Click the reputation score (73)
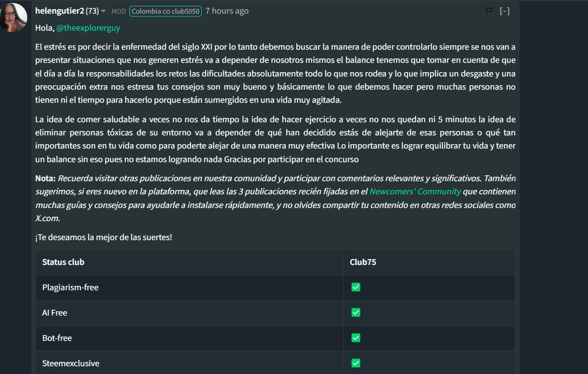 pos(92,11)
